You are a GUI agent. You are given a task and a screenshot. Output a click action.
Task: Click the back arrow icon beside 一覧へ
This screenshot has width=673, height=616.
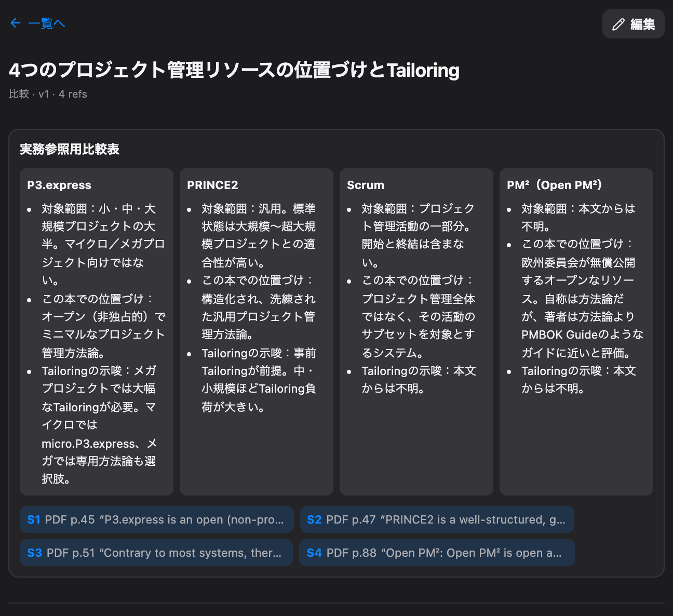[15, 23]
